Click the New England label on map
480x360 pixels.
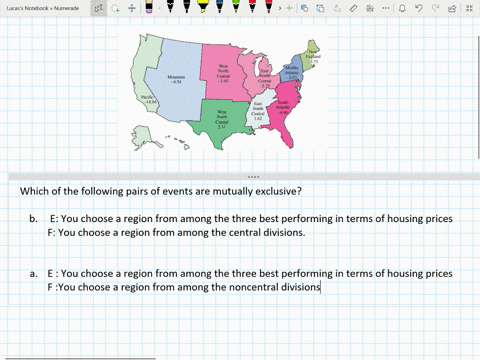(313, 57)
